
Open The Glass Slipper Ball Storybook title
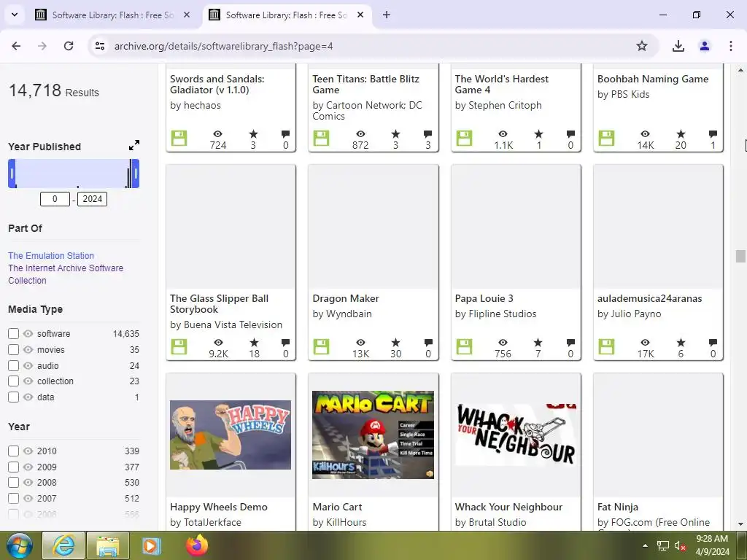219,304
